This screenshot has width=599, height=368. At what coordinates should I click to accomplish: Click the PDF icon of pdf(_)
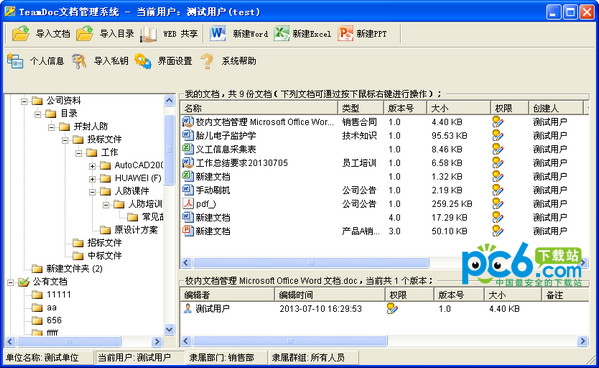[x=188, y=203]
